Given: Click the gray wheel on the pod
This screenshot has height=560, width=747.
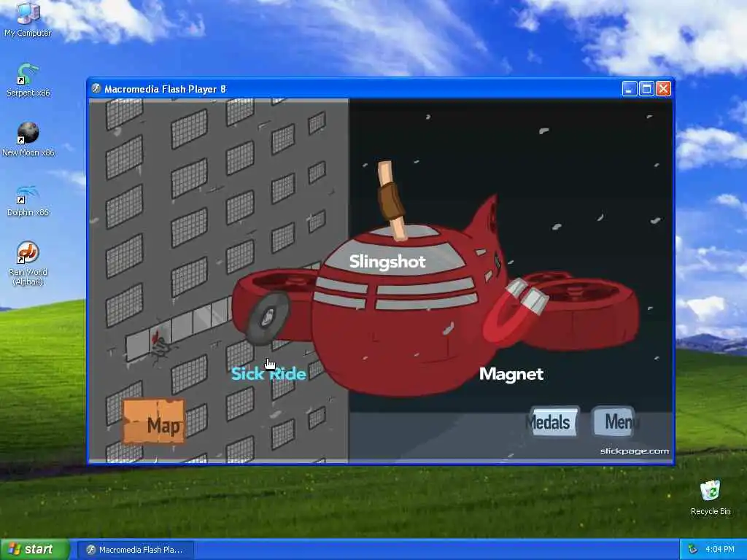Looking at the screenshot, I should 268,318.
